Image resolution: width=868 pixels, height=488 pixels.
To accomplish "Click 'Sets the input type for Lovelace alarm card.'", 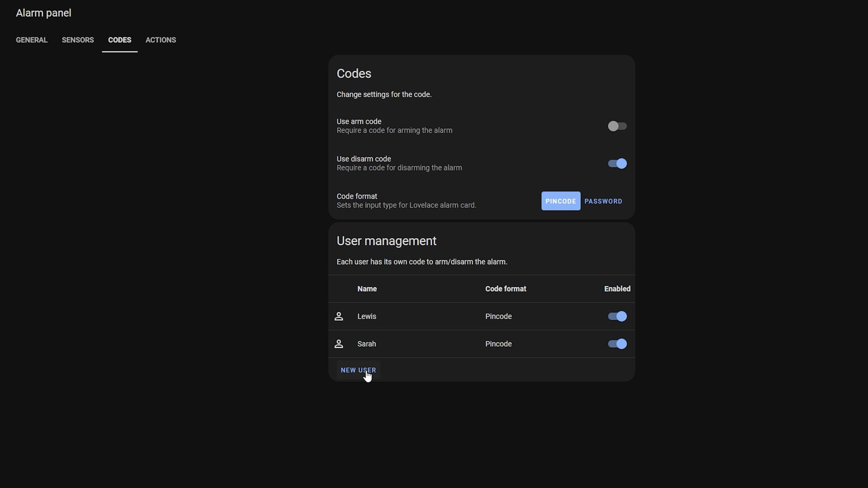I will (x=406, y=205).
